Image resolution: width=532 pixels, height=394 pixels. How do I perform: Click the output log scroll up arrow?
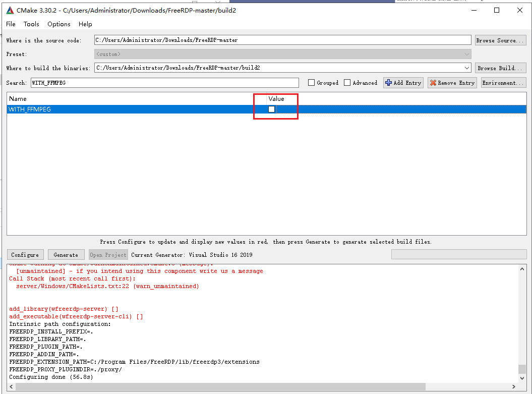tap(522, 269)
